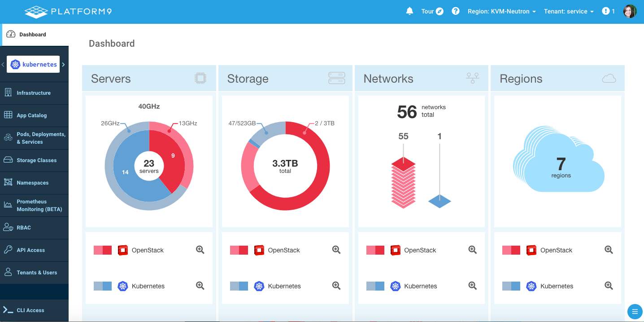Image resolution: width=644 pixels, height=322 pixels.
Task: Click magnifier for OpenStack under Networks
Action: [472, 250]
